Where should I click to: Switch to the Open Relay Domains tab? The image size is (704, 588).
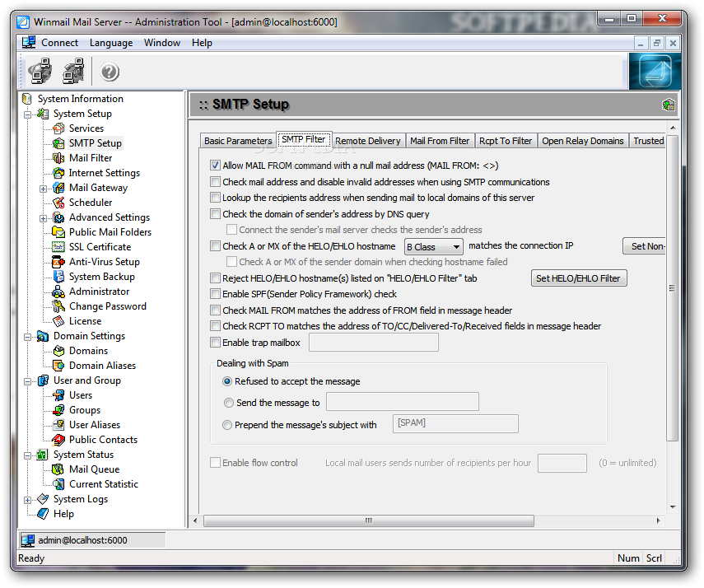[583, 141]
